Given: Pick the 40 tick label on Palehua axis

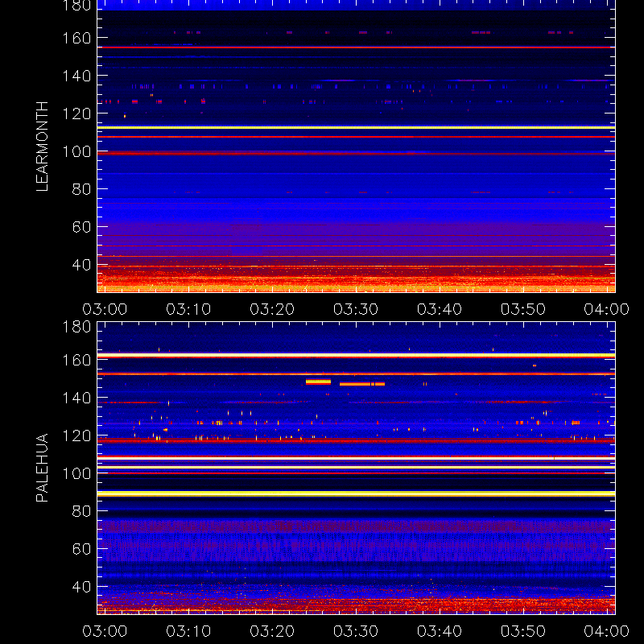Looking at the screenshot, I should point(81,587).
